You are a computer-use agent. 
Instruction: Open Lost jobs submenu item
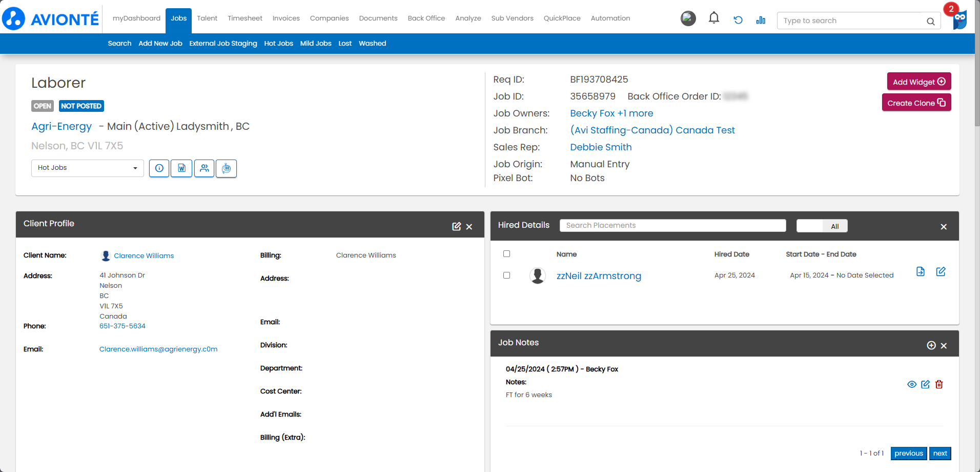coord(345,44)
